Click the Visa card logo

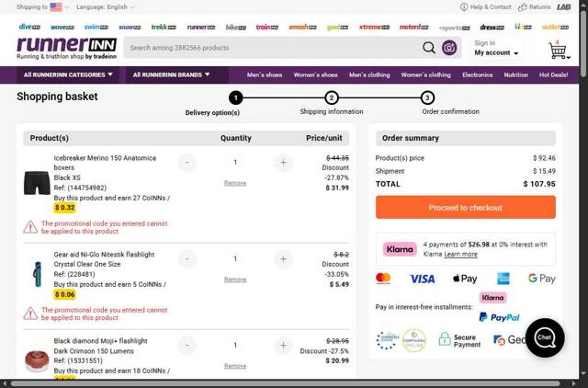[423, 279]
